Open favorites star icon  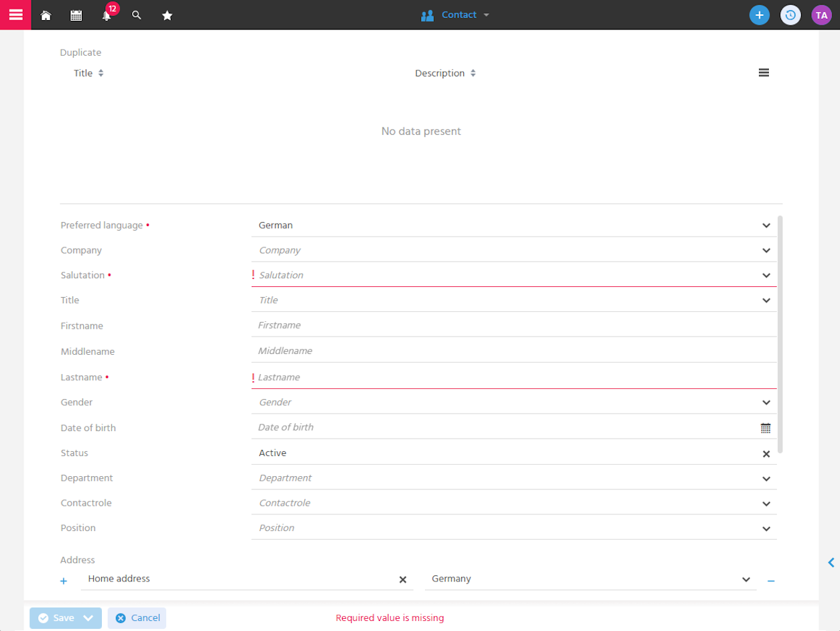(x=168, y=15)
